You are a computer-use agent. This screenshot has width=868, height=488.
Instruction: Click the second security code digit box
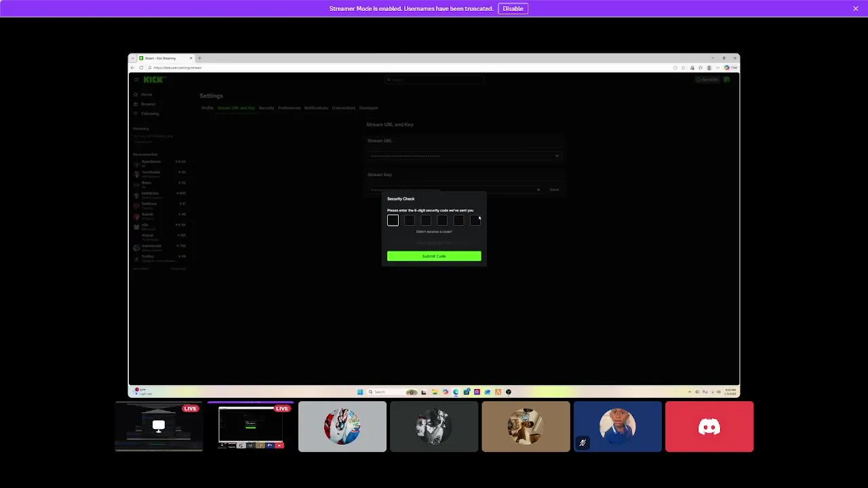pos(410,220)
